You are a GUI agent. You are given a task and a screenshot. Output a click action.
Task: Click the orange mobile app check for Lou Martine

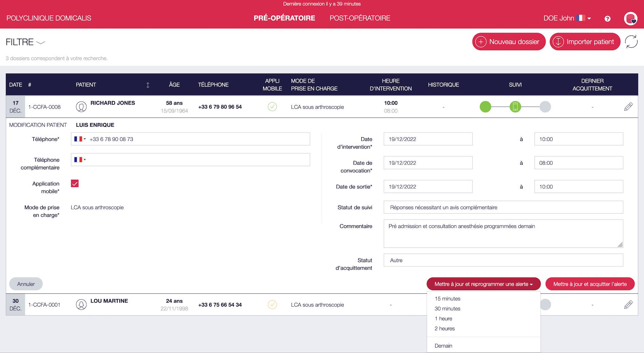pos(273,304)
